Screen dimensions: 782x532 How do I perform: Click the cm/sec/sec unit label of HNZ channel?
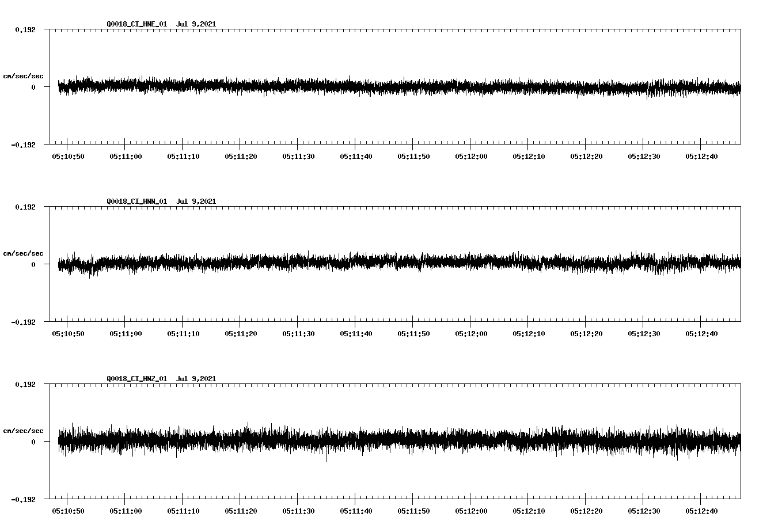click(x=23, y=430)
